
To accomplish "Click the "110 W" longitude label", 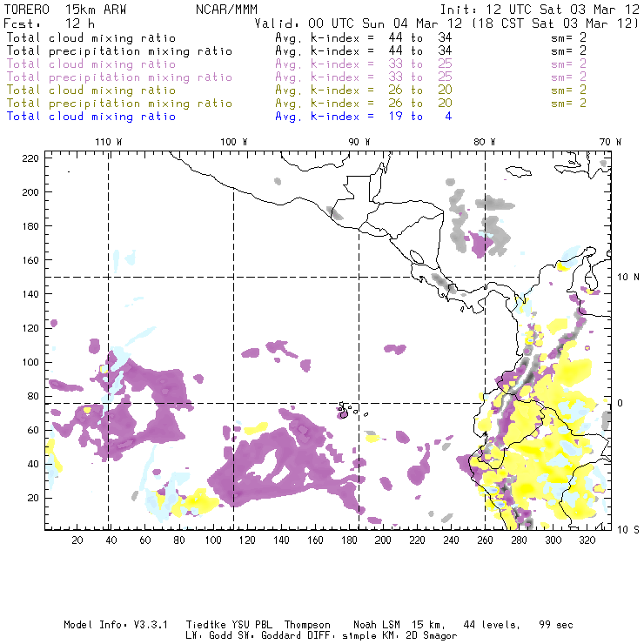I will click(109, 142).
